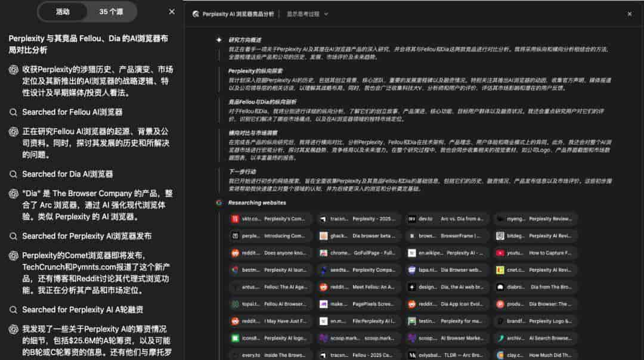Open the bitdegree Perplexity AI Review source chip

click(x=535, y=236)
